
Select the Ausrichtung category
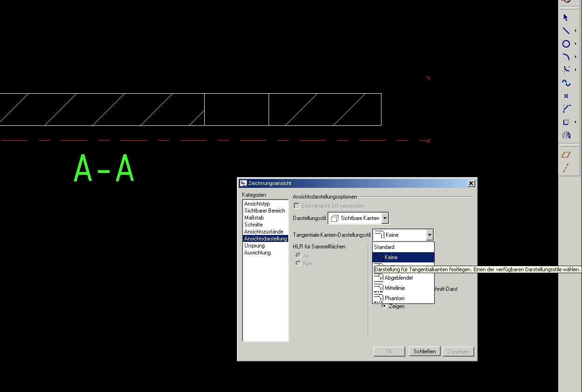click(x=257, y=253)
